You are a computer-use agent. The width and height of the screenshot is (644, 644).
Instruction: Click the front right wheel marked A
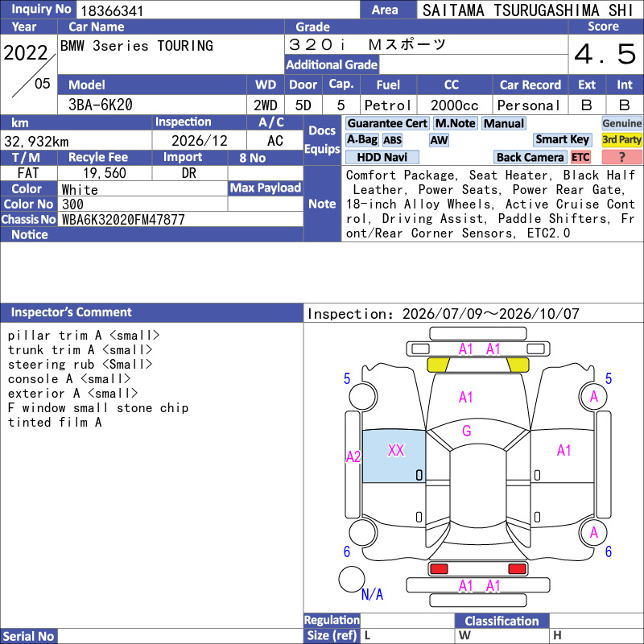(593, 396)
